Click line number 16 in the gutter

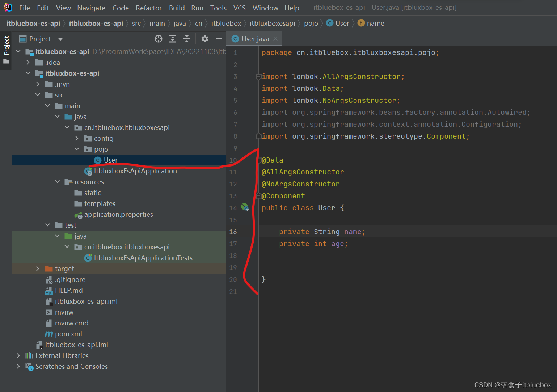233,232
